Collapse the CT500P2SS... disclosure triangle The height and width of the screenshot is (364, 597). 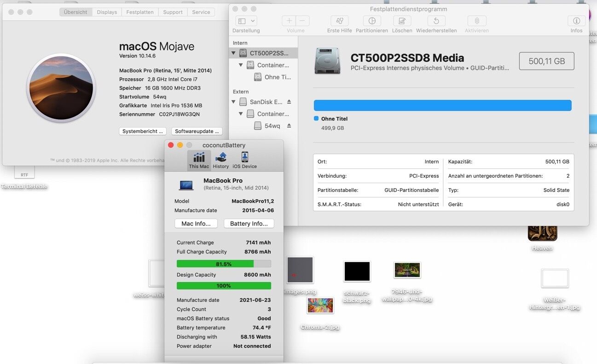coord(234,53)
